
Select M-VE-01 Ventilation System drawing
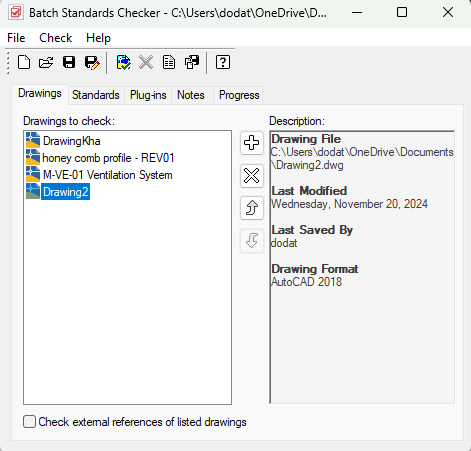[108, 175]
